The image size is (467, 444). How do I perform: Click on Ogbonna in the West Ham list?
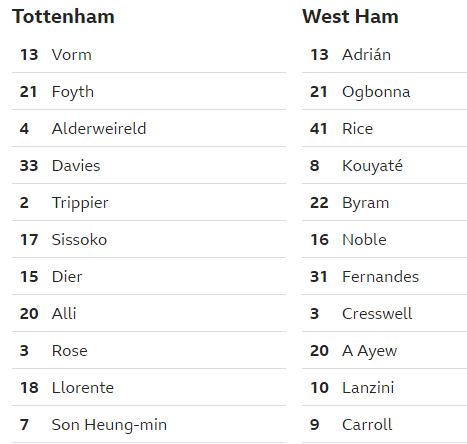[376, 92]
